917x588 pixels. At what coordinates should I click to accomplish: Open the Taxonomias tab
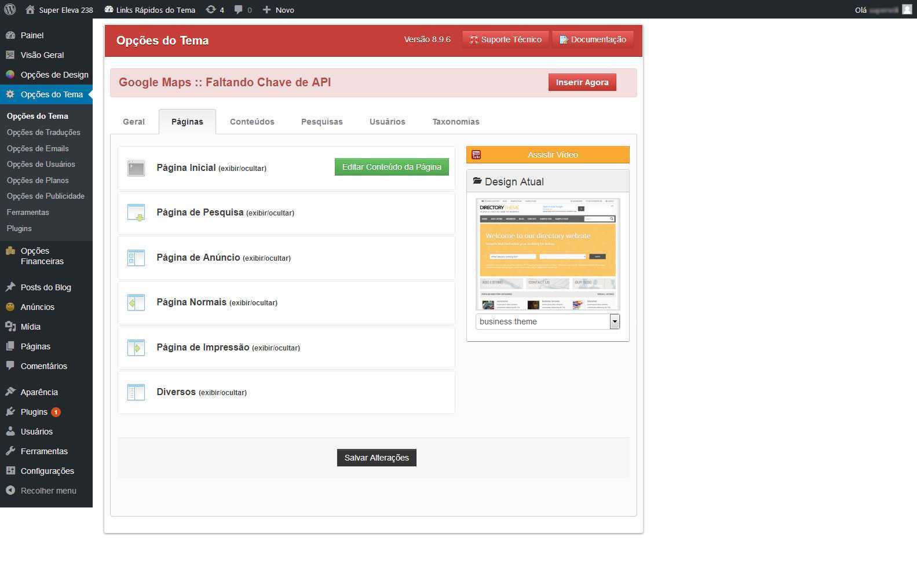[x=456, y=122]
